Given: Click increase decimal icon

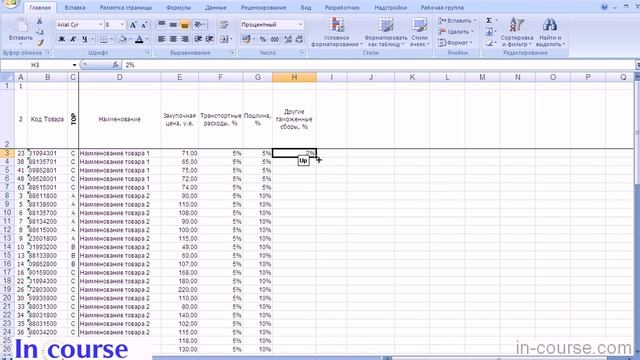Looking at the screenshot, I should [288, 39].
